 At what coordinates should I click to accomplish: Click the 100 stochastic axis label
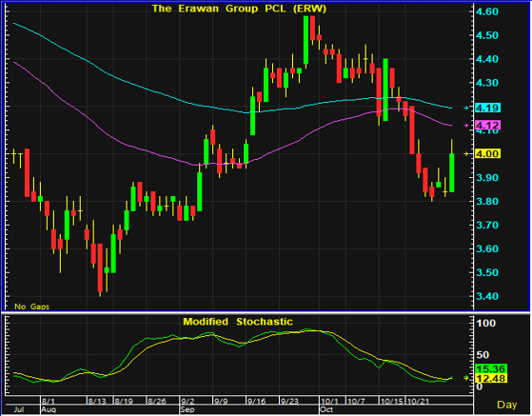click(486, 323)
